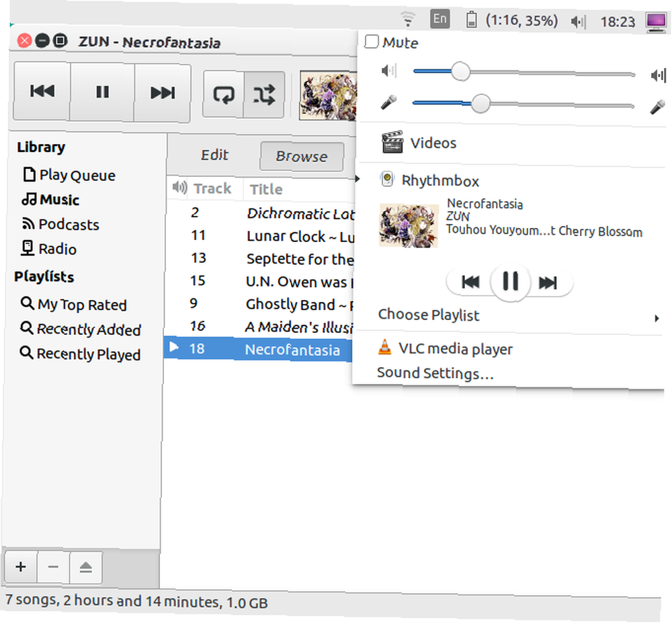Toggle the repeat button
The height and width of the screenshot is (624, 672).
(224, 94)
